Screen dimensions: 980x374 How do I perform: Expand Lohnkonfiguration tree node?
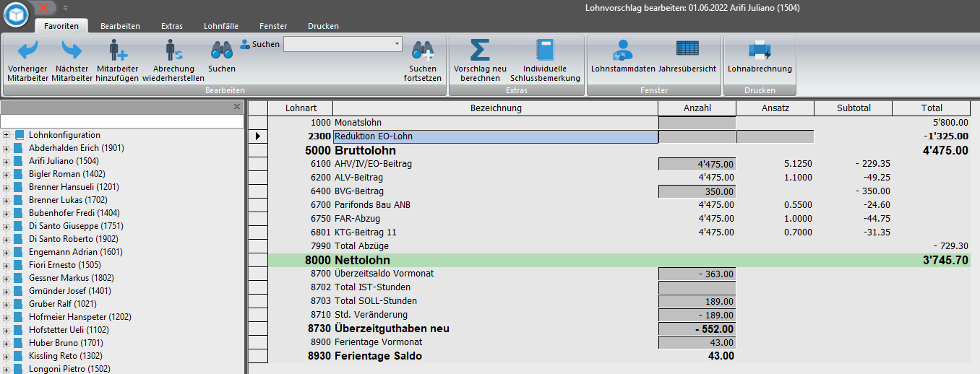(x=6, y=135)
